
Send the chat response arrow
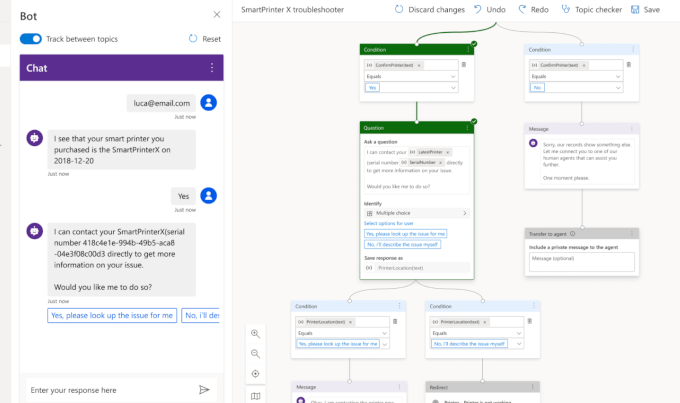coord(204,390)
